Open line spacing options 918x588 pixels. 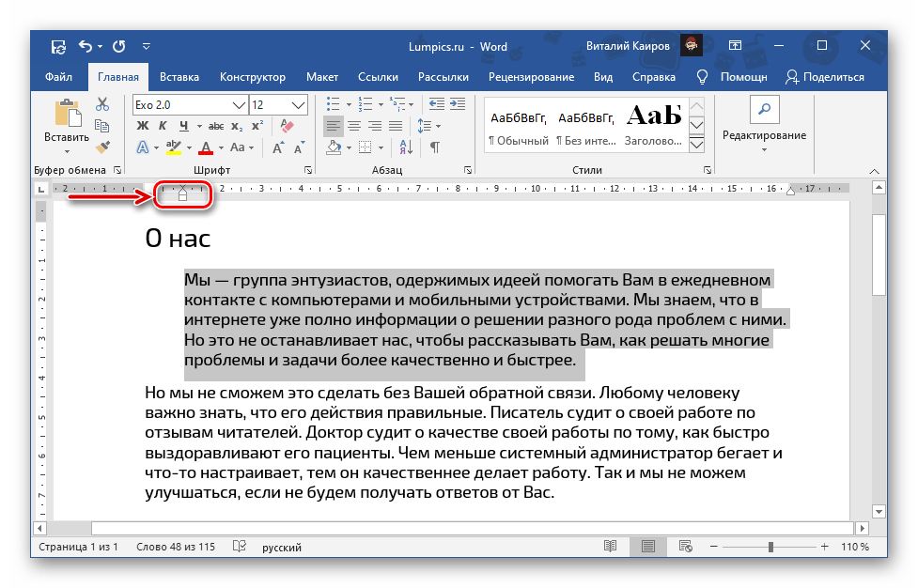(428, 126)
